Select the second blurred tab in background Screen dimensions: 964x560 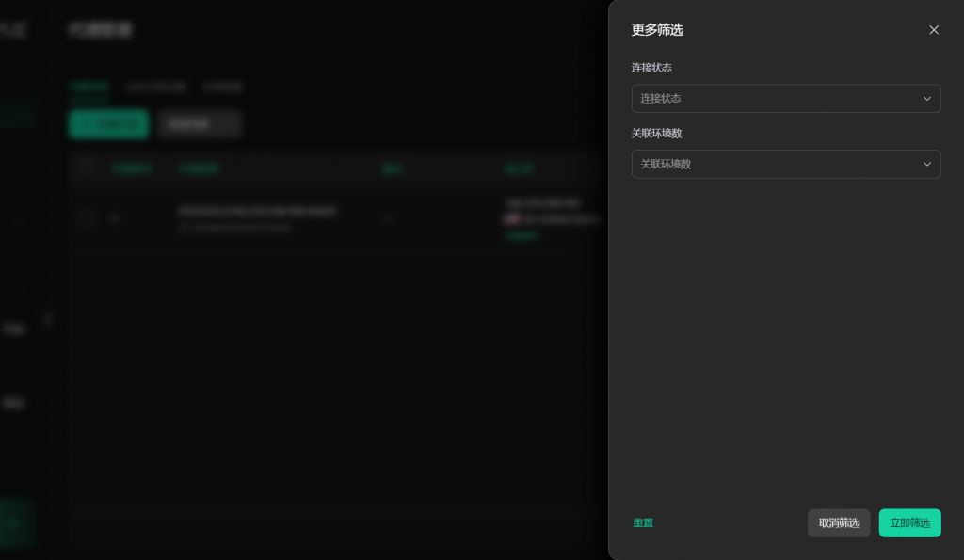155,87
